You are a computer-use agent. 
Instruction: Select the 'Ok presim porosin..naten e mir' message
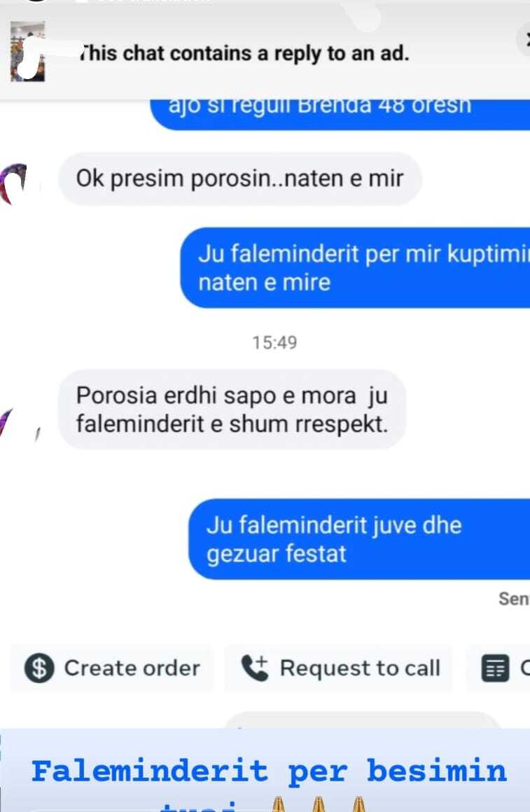(240, 178)
